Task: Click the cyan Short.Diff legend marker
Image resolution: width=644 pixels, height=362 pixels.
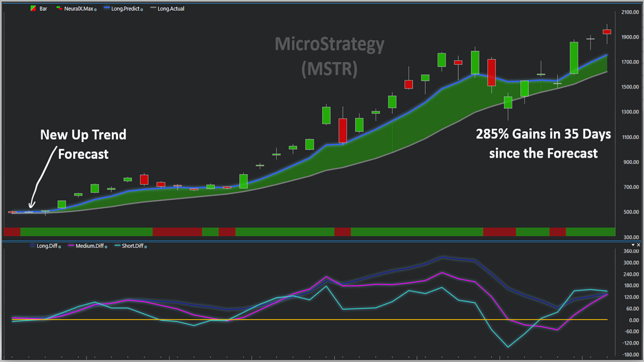Action: coord(117,246)
